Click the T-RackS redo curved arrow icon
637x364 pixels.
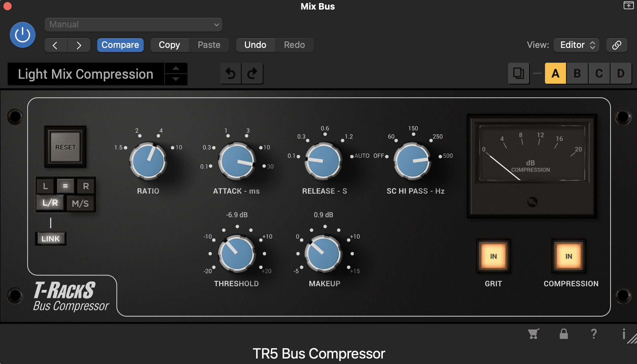(x=252, y=74)
